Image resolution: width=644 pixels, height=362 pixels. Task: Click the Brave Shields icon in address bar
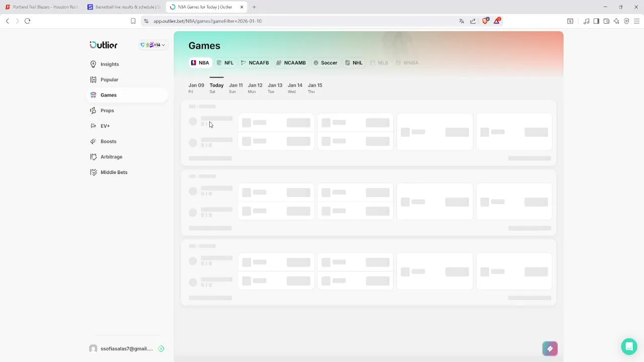486,21
